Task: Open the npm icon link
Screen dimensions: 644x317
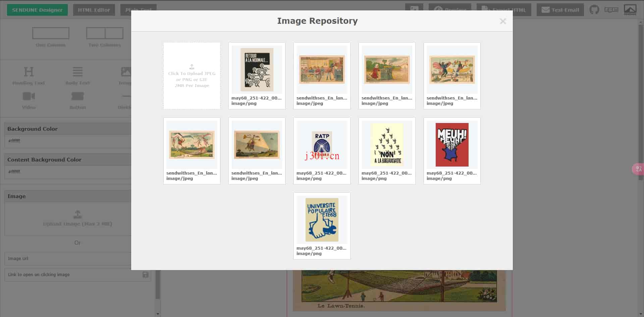Action: [x=611, y=9]
